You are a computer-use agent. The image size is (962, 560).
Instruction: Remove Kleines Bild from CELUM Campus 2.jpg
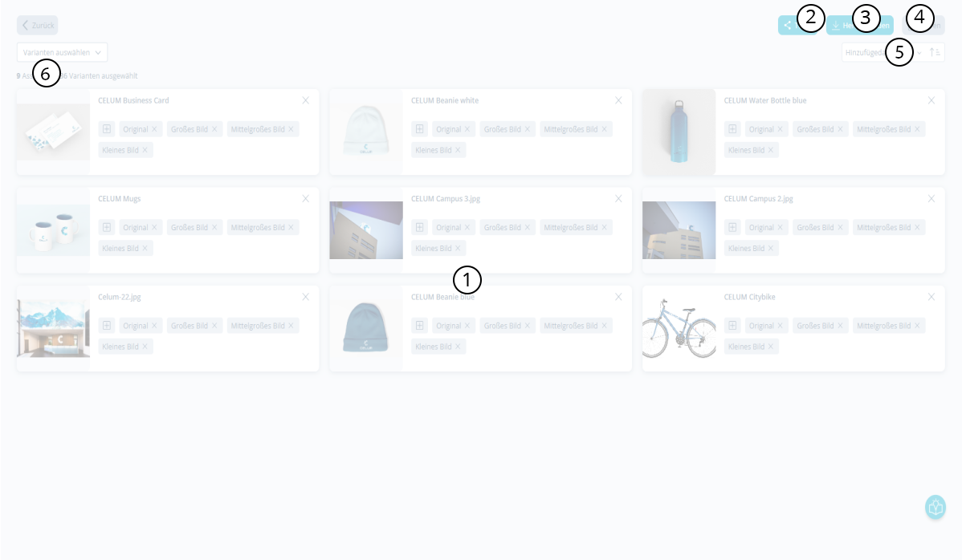(x=771, y=248)
